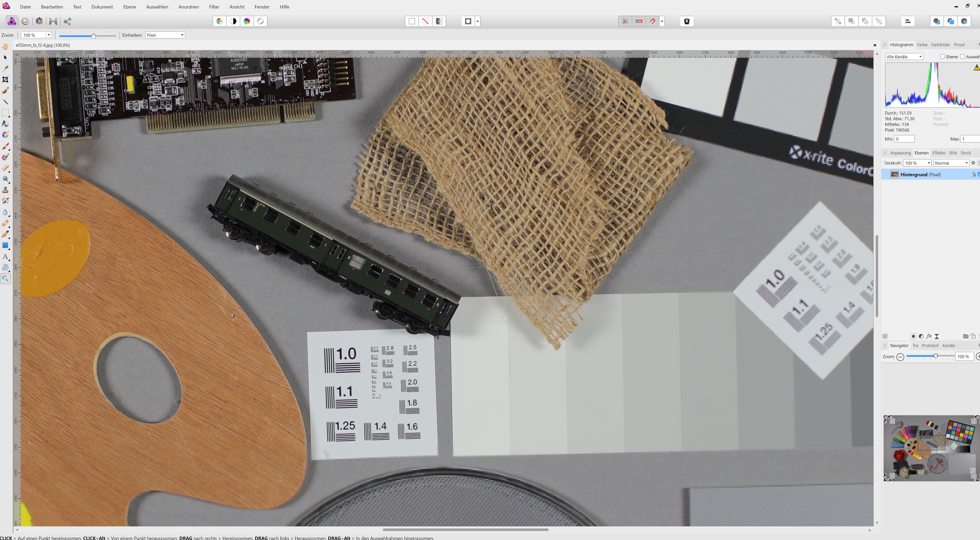Switch to the Farbfelder tab
Screen dimensions: 980x540
point(940,45)
